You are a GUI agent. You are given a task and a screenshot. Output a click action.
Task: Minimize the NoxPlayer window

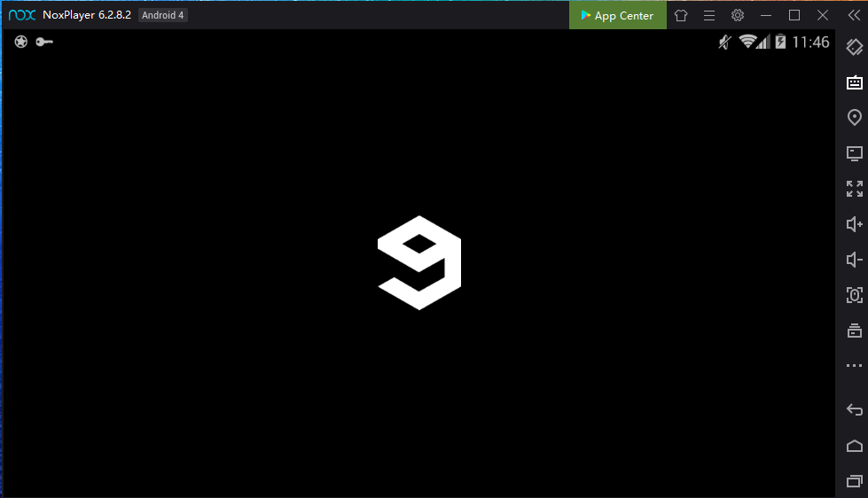coord(766,15)
